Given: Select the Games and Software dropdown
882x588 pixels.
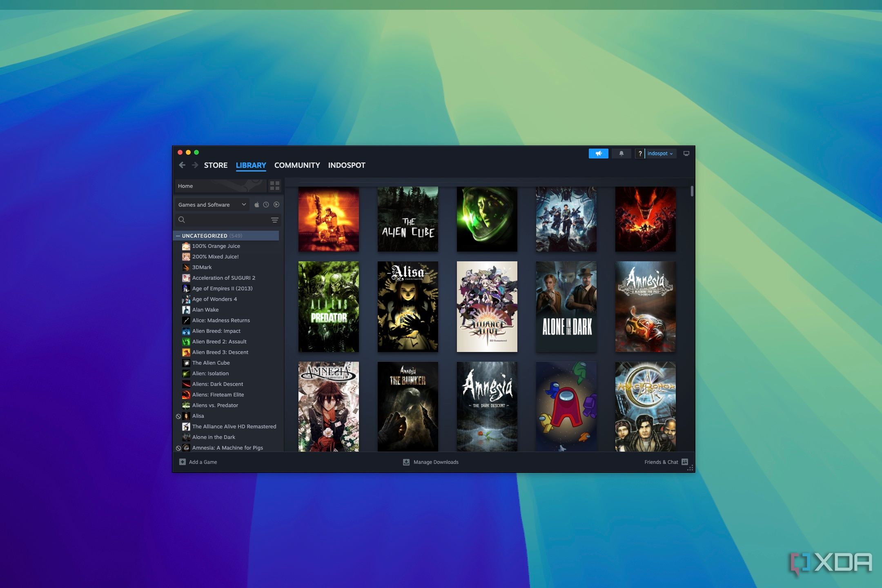Looking at the screenshot, I should [x=212, y=204].
